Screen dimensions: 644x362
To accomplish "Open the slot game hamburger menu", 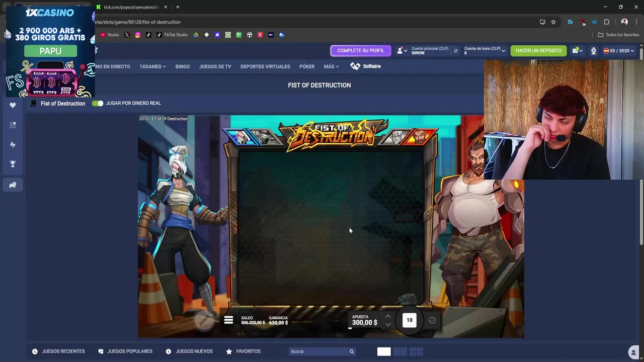I will coord(228,320).
